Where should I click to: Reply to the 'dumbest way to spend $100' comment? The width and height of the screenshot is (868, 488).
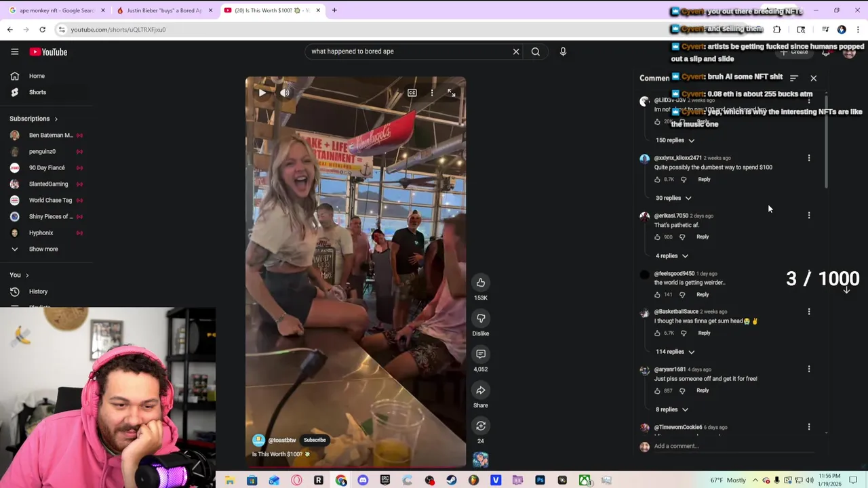(704, 180)
